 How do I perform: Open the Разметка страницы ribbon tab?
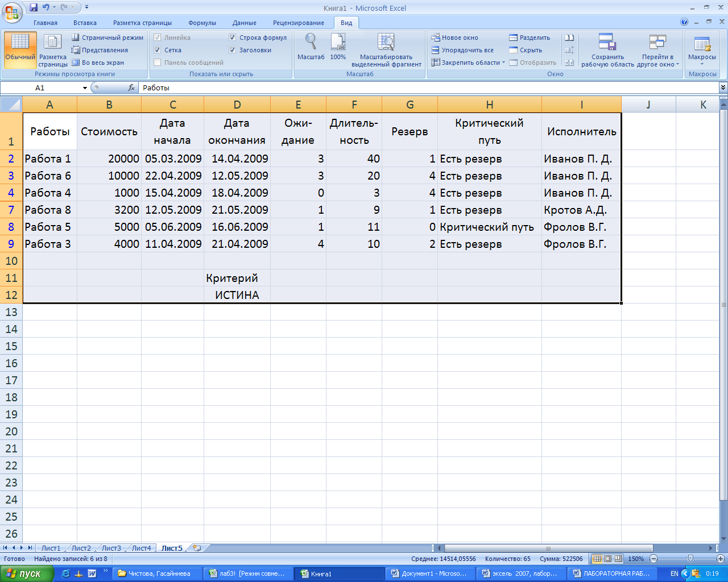142,23
